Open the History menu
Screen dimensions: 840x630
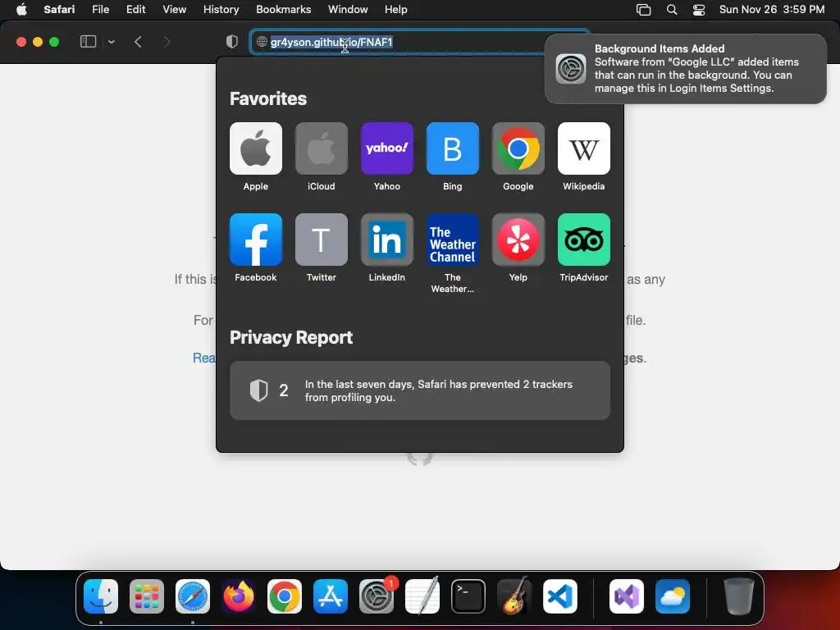(x=221, y=10)
